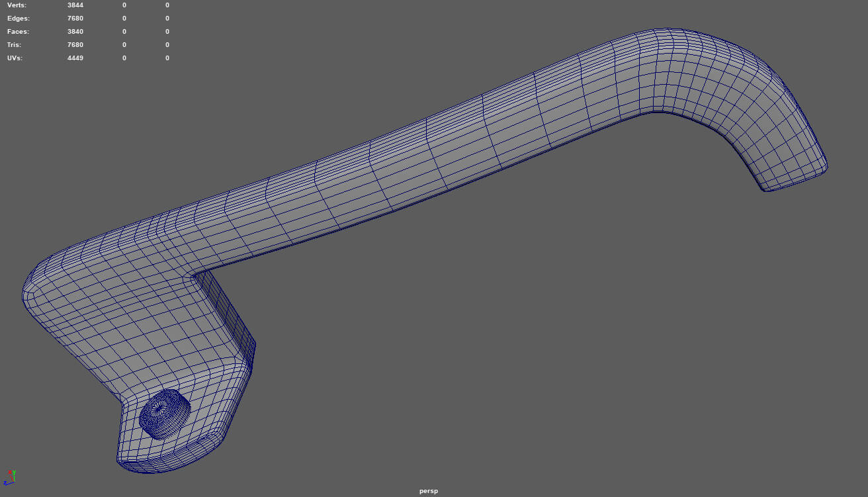The image size is (868, 497).
Task: Select the dense cylindrical screw hole mesh
Action: [164, 414]
